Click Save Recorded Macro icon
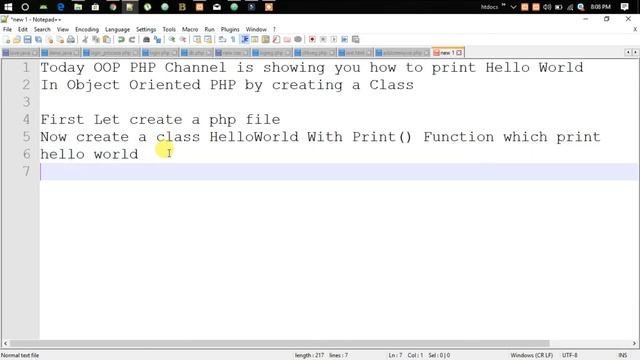Viewport: 640px width, 360px height. (x=356, y=40)
